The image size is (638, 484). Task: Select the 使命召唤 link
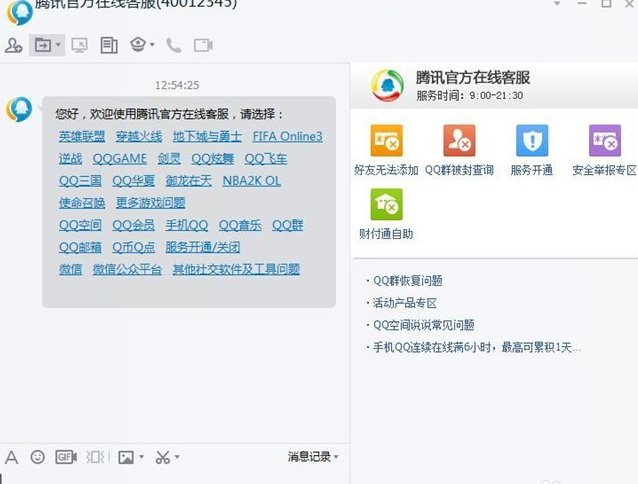82,203
